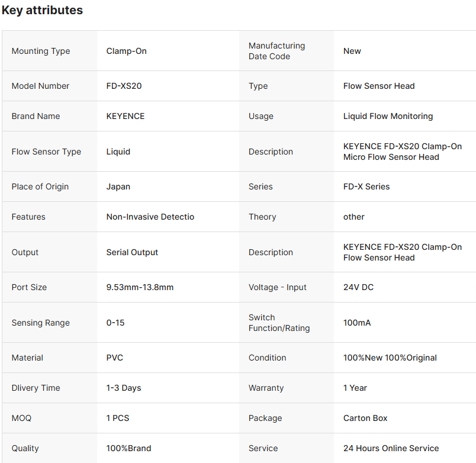Click the Japan place of origin value
This screenshot has height=463, width=476.
click(118, 187)
